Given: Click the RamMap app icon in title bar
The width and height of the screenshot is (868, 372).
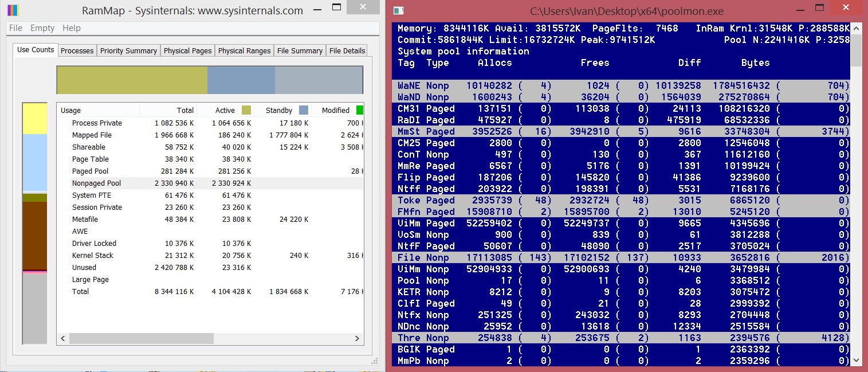Looking at the screenshot, I should 11,10.
